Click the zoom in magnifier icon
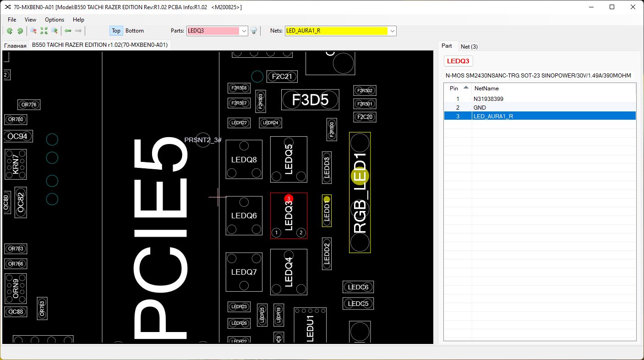The width and height of the screenshot is (644, 360). tap(55, 31)
